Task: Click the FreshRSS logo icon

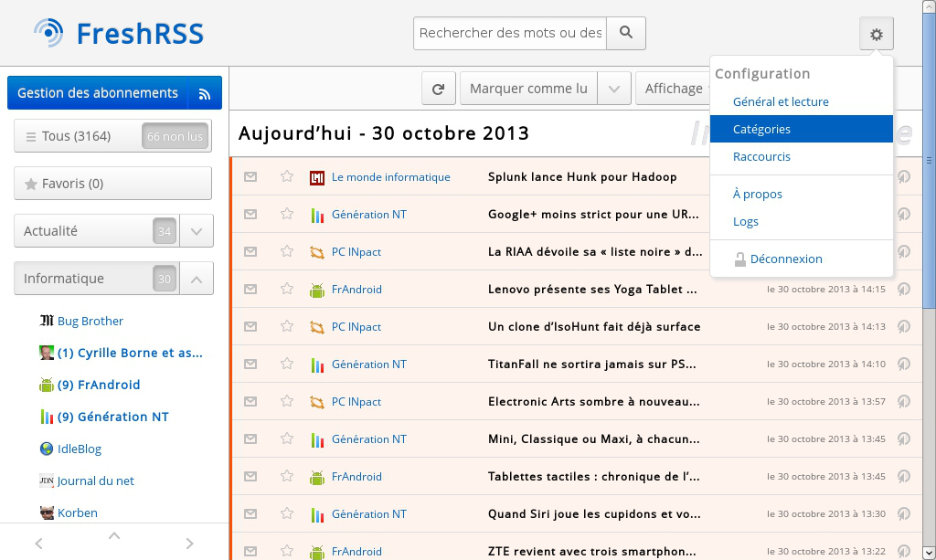Action: point(48,33)
